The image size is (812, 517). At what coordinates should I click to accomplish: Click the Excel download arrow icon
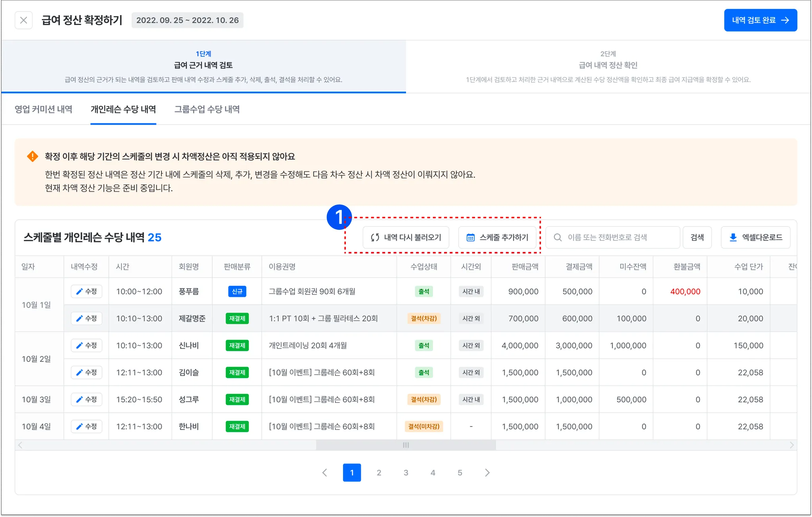(733, 237)
